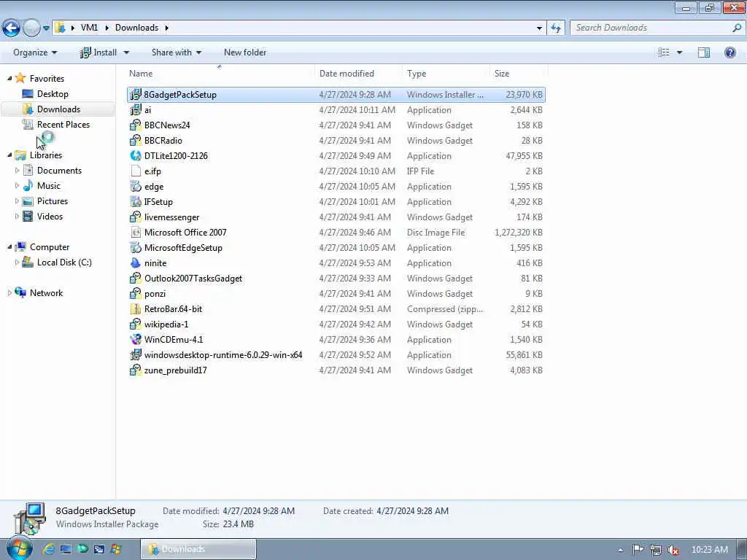Screen dimensions: 747x560
Task: Sort by the Type column header
Action: [446, 74]
